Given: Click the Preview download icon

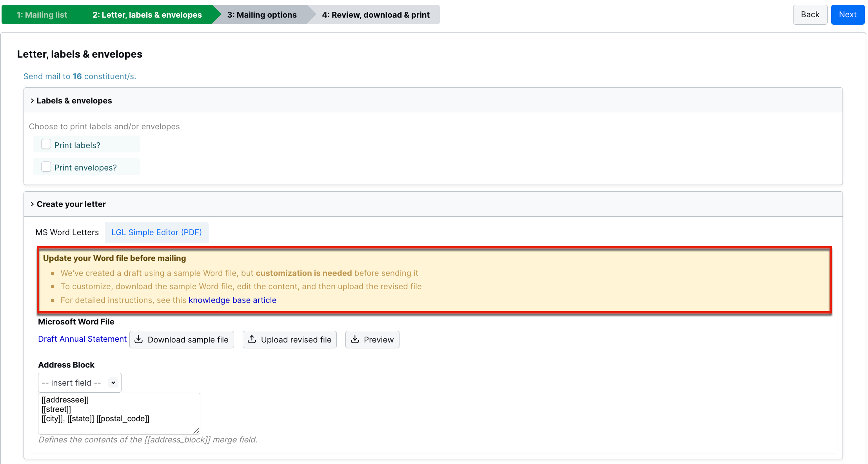Looking at the screenshot, I should pyautogui.click(x=355, y=339).
